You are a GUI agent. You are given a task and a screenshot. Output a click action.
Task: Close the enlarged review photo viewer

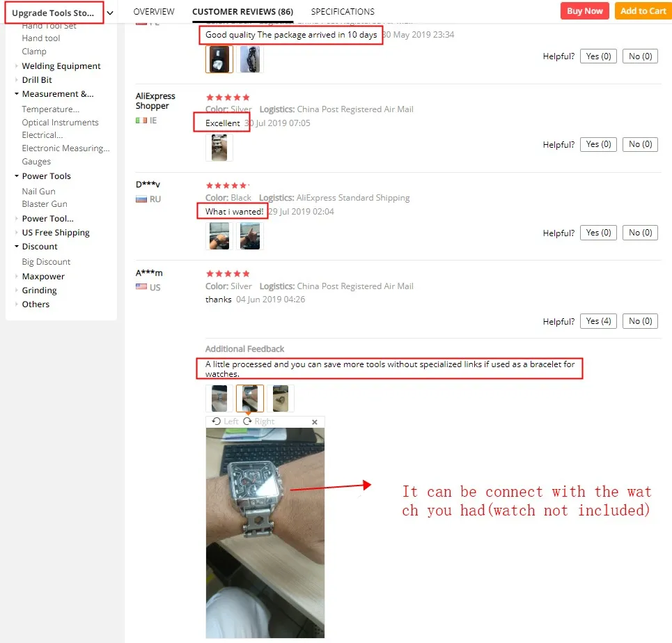(315, 421)
